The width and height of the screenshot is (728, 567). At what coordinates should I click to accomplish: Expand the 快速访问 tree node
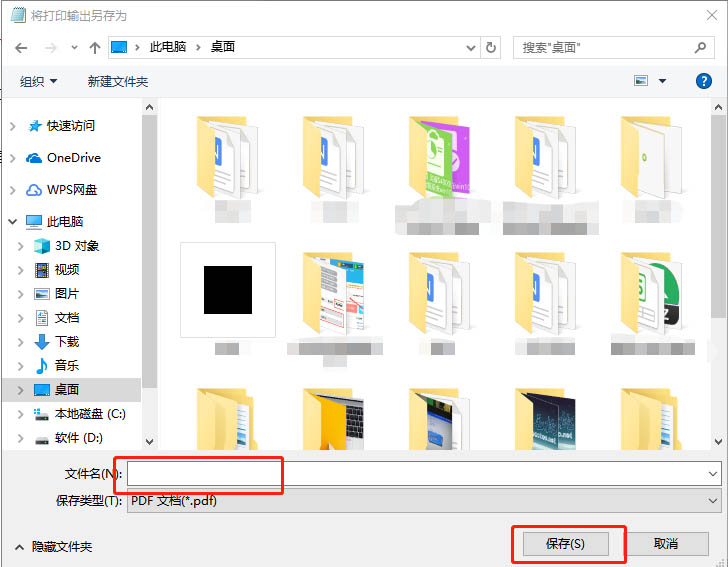click(x=12, y=126)
